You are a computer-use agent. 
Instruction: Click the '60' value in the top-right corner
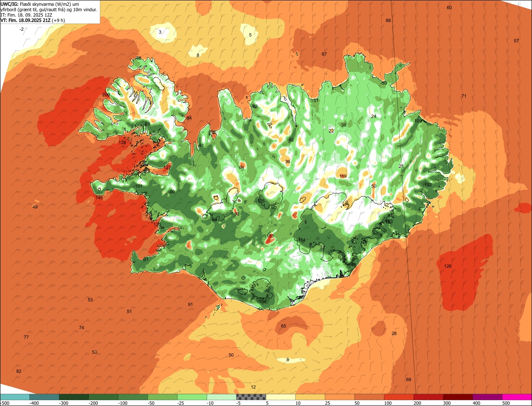point(449,8)
